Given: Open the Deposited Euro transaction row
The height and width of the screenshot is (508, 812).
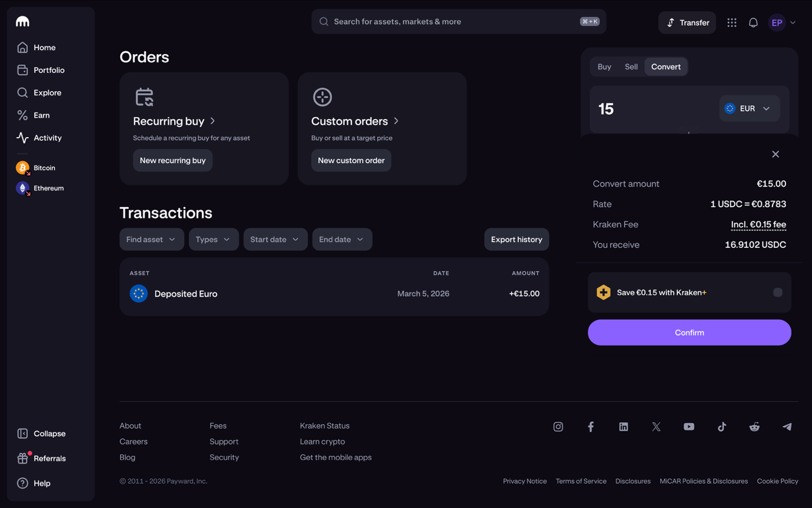Looking at the screenshot, I should (334, 294).
